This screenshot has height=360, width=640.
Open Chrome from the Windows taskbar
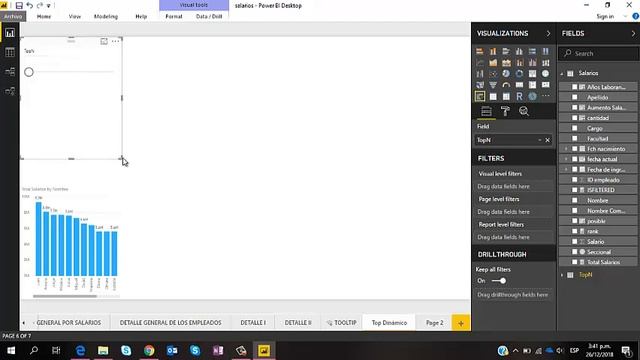[149, 350]
